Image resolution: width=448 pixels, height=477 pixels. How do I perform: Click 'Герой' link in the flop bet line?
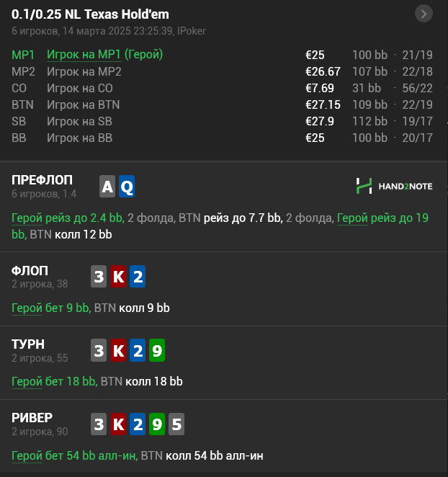(x=27, y=308)
